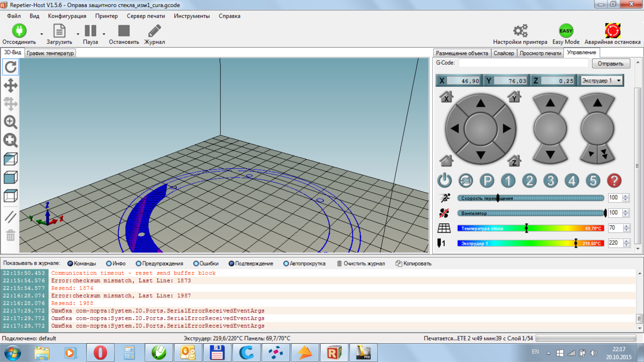Select the zoom in magnifier tool
The width and height of the screenshot is (644, 362).
pyautogui.click(x=11, y=122)
